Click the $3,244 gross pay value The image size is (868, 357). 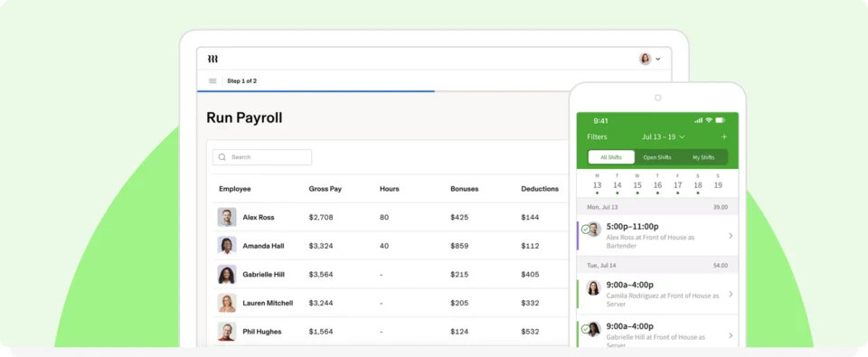click(x=321, y=304)
